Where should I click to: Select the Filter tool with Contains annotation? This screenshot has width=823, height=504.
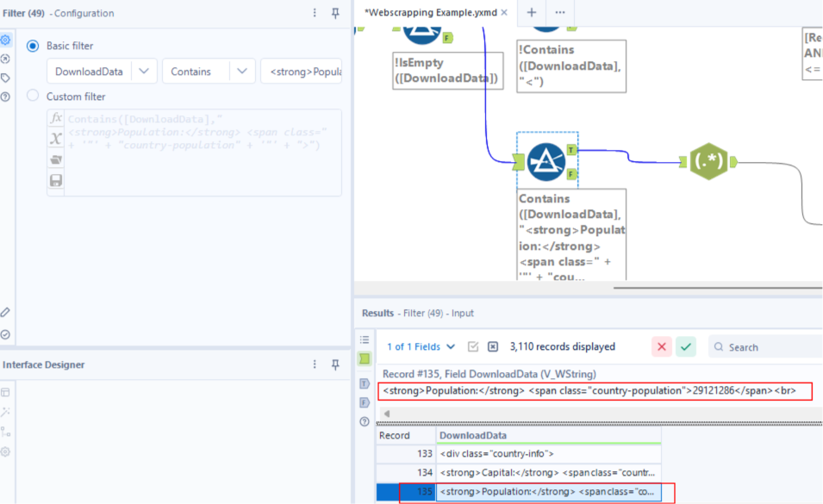[x=546, y=162]
